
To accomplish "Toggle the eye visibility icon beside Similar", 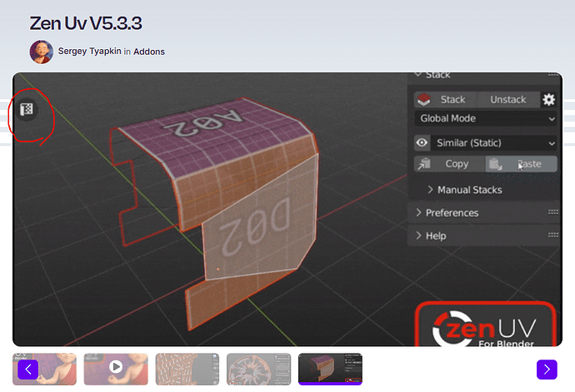I will [422, 142].
